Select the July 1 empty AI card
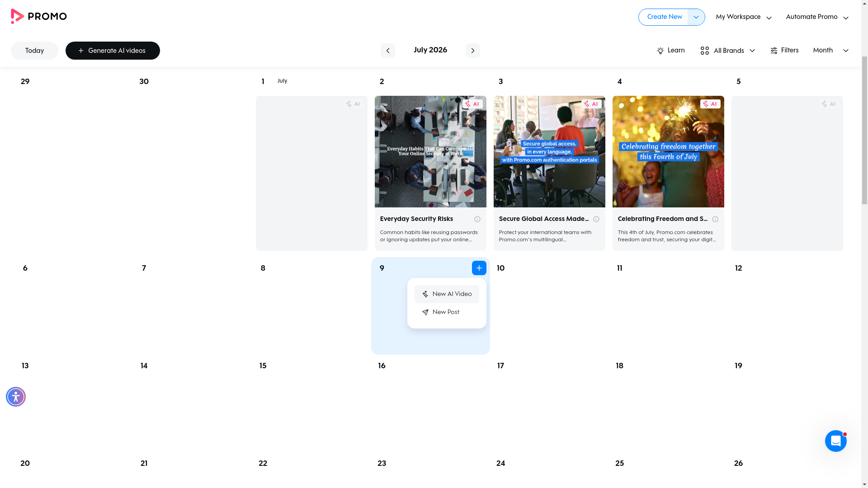This screenshot has height=488, width=868. (311, 173)
